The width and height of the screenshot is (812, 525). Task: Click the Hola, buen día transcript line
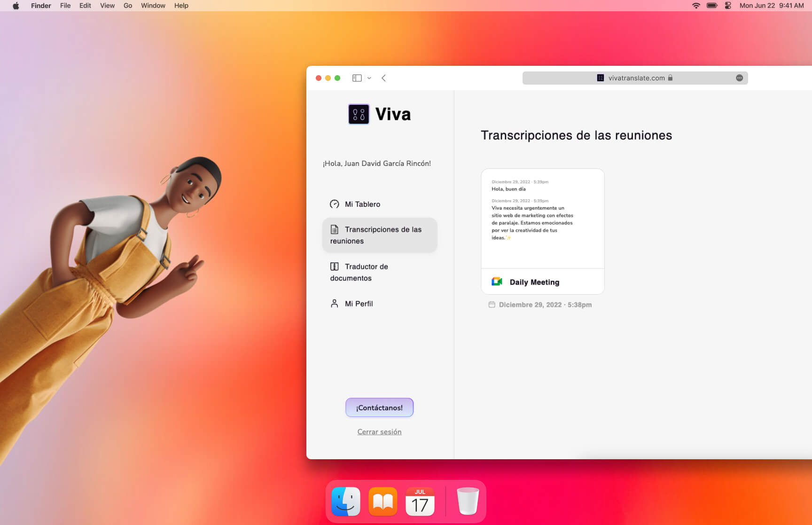(508, 189)
